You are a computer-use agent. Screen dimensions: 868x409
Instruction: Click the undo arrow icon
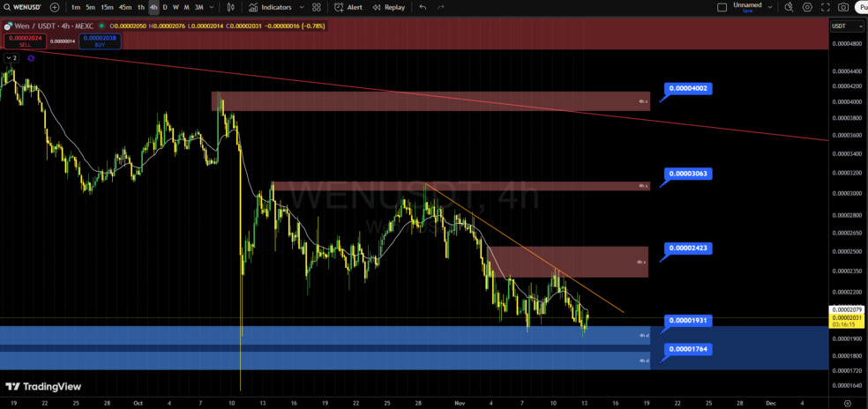(x=423, y=7)
